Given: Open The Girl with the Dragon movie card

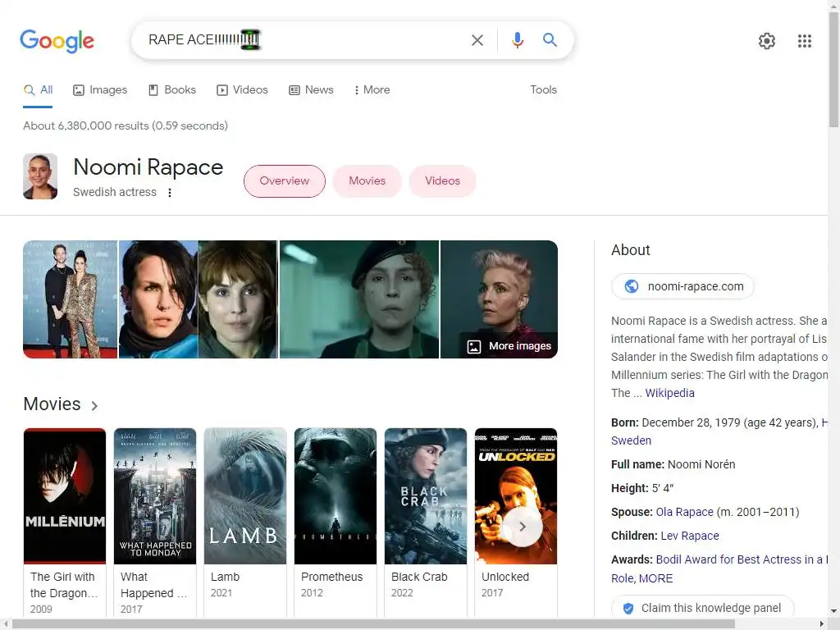Looking at the screenshot, I should coord(64,522).
